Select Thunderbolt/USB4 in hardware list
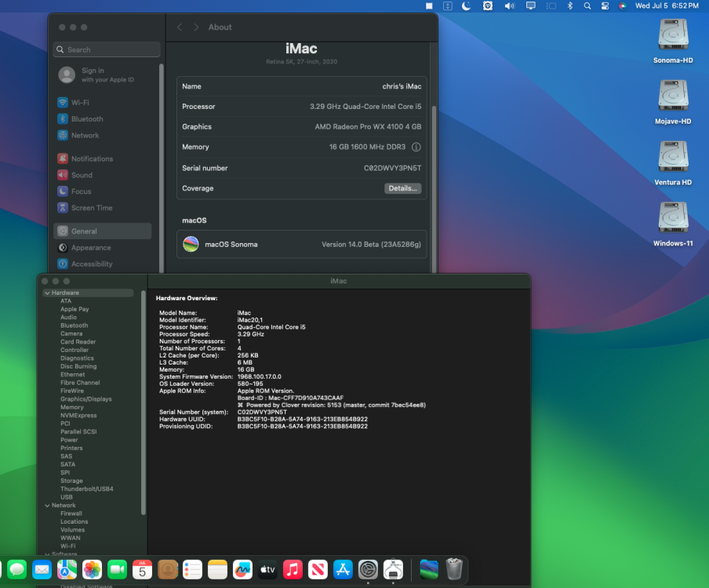The image size is (709, 588). click(87, 489)
